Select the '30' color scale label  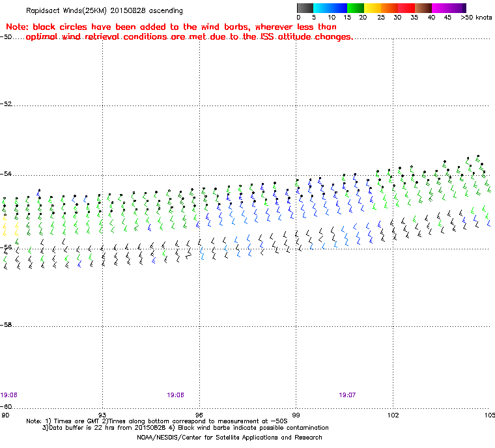point(397,18)
